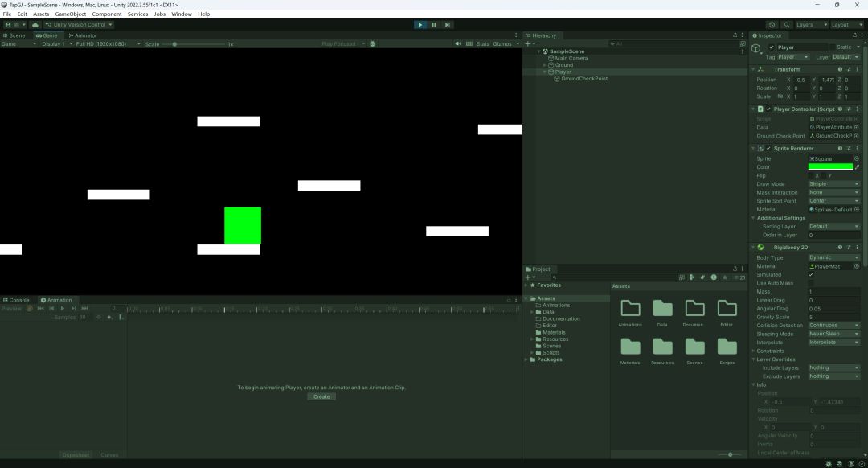Click the Play button in the toolbar
Image resolution: width=868 pixels, height=468 pixels.
420,25
